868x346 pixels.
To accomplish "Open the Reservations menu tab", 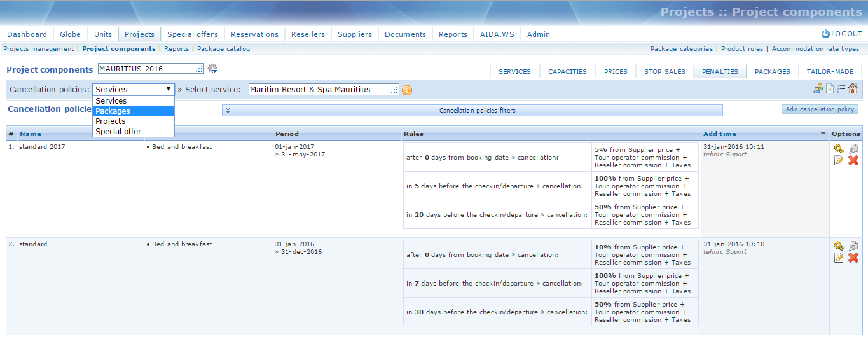I will (x=254, y=34).
